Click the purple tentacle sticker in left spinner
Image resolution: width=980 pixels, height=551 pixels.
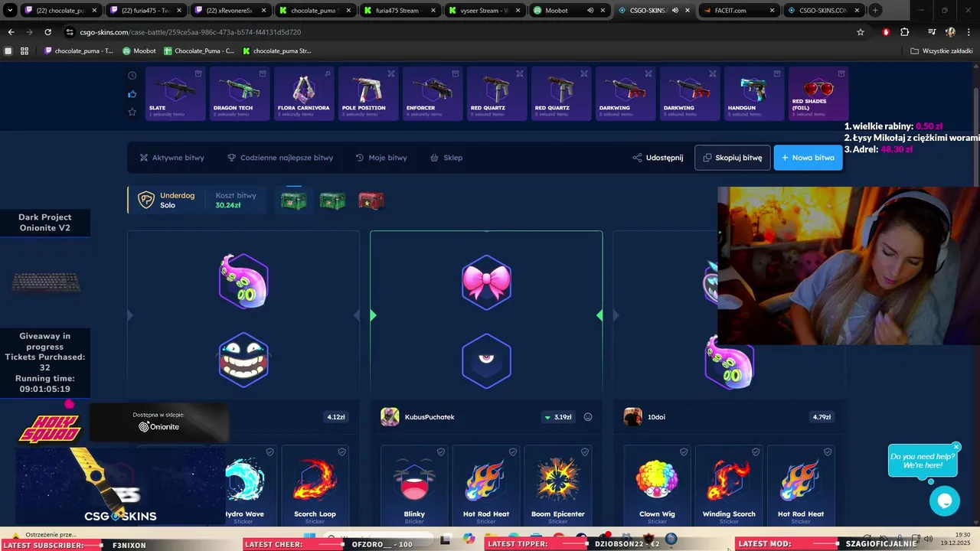pyautogui.click(x=243, y=281)
